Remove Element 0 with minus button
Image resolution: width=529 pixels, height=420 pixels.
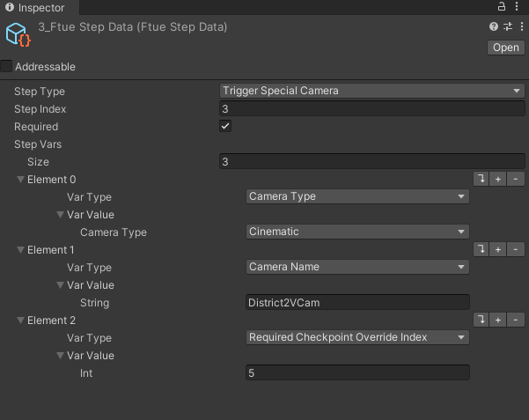coord(516,179)
